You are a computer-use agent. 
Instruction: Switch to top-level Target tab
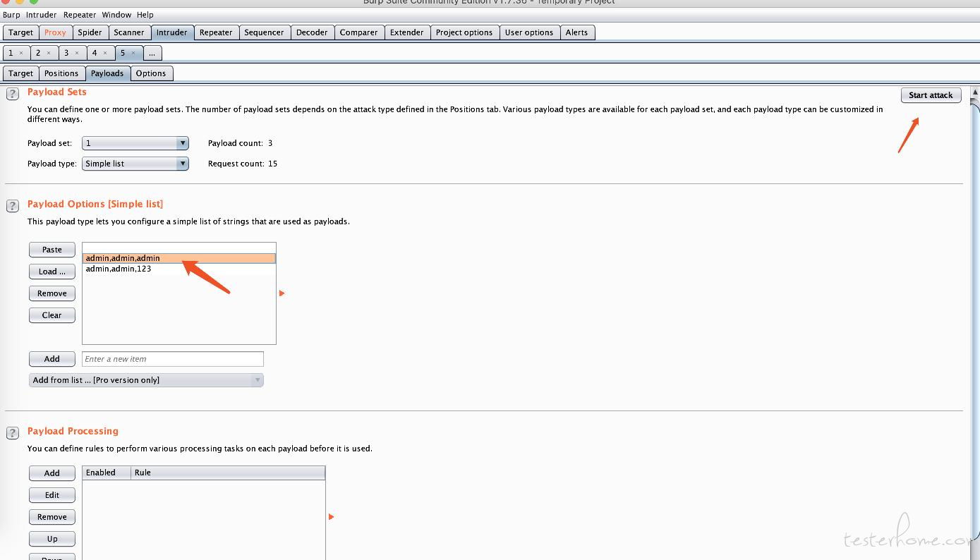(x=20, y=32)
